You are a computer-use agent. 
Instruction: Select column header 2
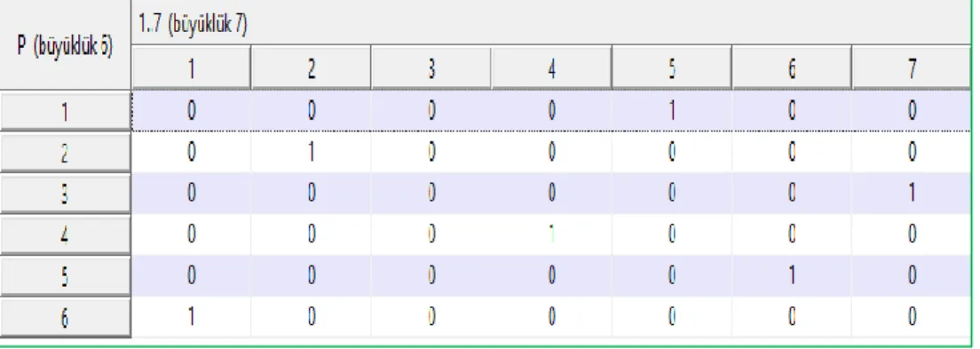coord(311,68)
